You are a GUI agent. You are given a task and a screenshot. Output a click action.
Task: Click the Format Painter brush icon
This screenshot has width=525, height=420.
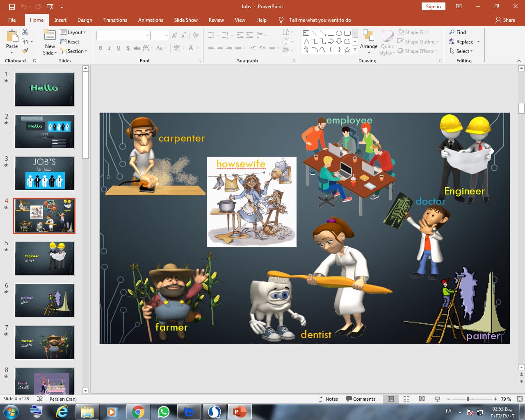pyautogui.click(x=25, y=51)
